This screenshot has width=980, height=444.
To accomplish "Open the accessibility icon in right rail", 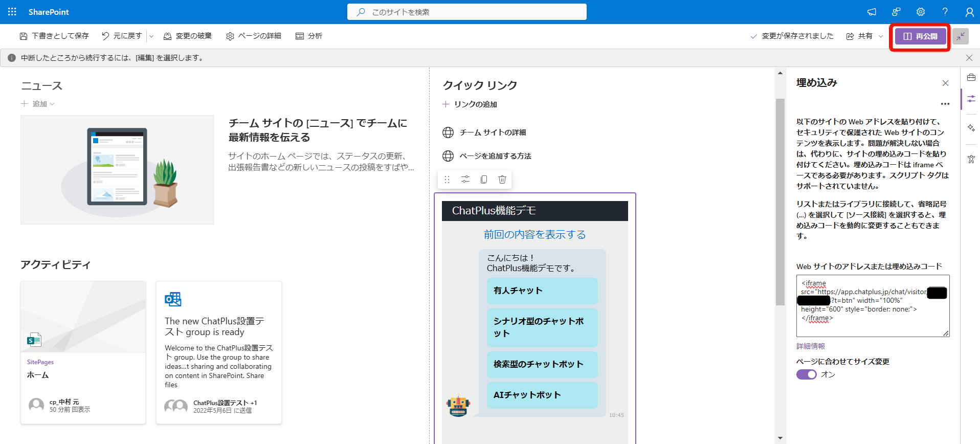I will click(x=971, y=159).
